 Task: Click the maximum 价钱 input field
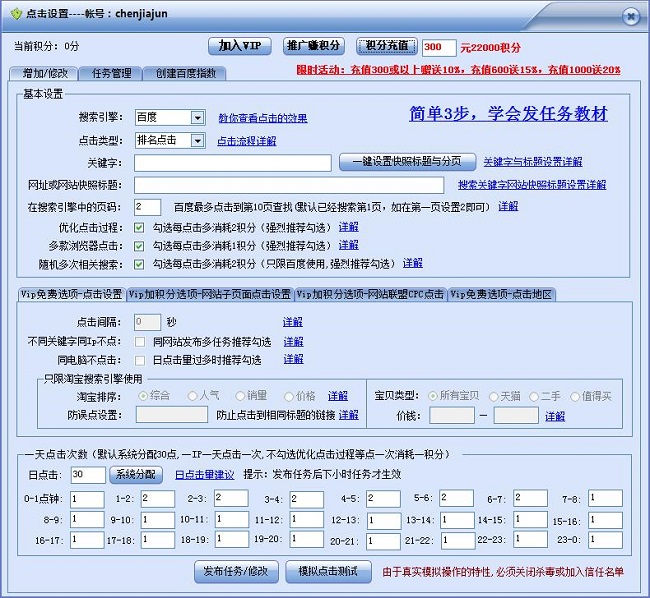coord(516,415)
